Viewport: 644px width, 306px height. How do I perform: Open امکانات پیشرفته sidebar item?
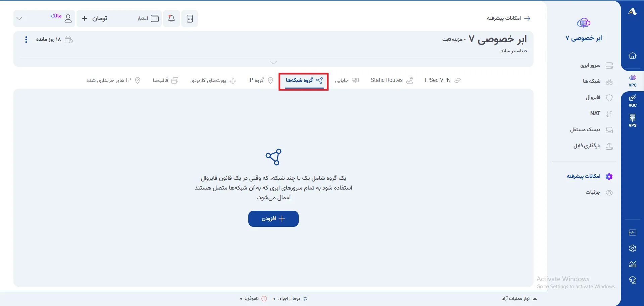590,176
